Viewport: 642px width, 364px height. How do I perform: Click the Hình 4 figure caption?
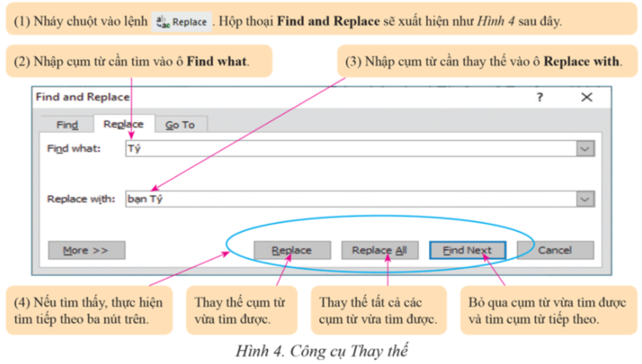click(x=321, y=350)
